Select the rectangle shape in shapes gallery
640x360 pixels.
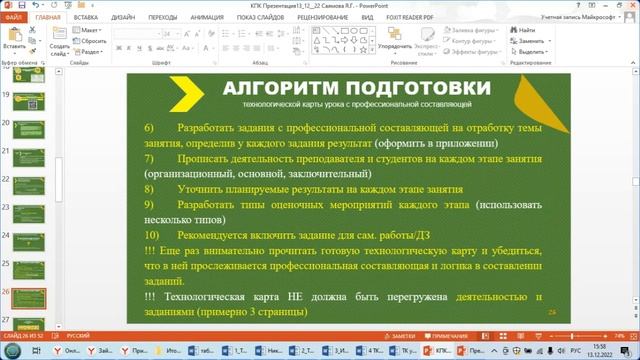(344, 31)
